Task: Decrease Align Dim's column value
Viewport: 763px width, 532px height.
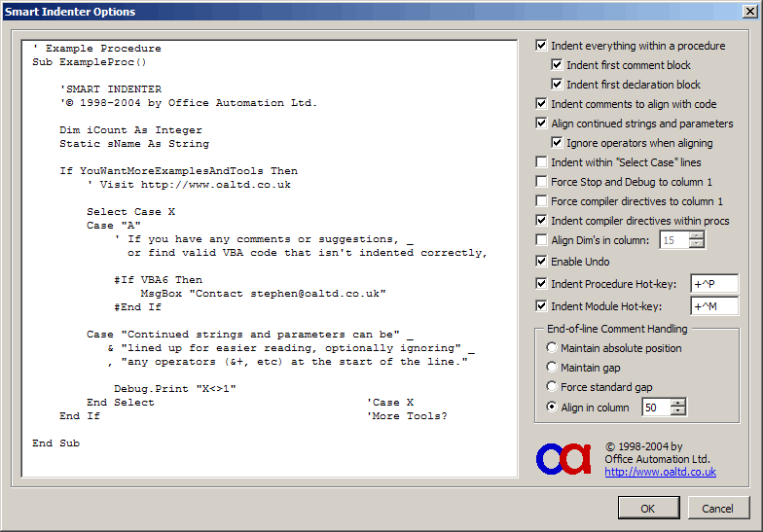Action: pyautogui.click(x=697, y=243)
